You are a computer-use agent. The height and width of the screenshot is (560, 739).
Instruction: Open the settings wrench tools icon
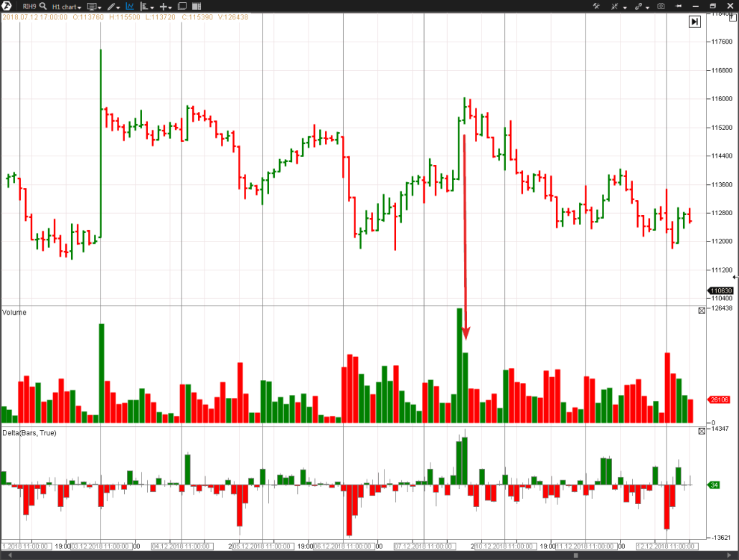(x=596, y=6)
